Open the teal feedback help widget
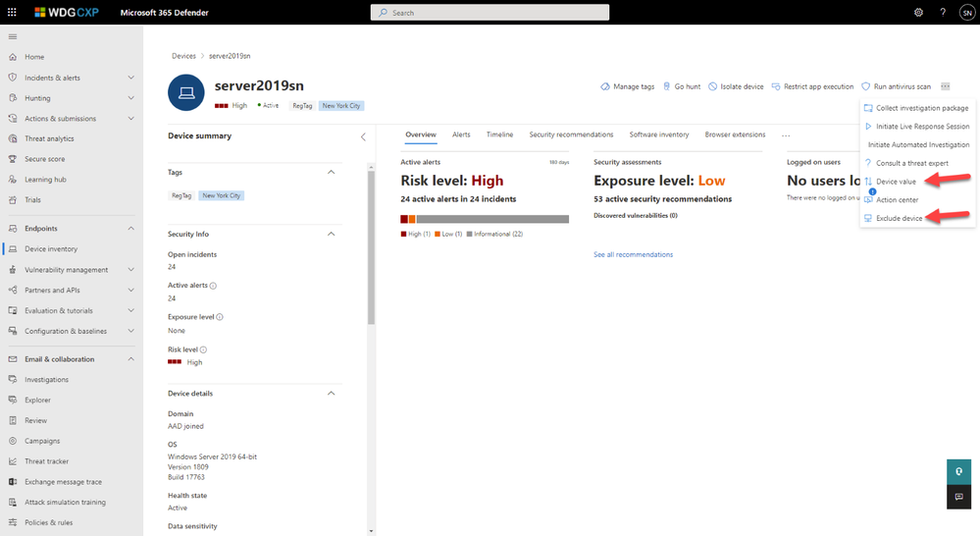The image size is (980, 536). pos(958,471)
